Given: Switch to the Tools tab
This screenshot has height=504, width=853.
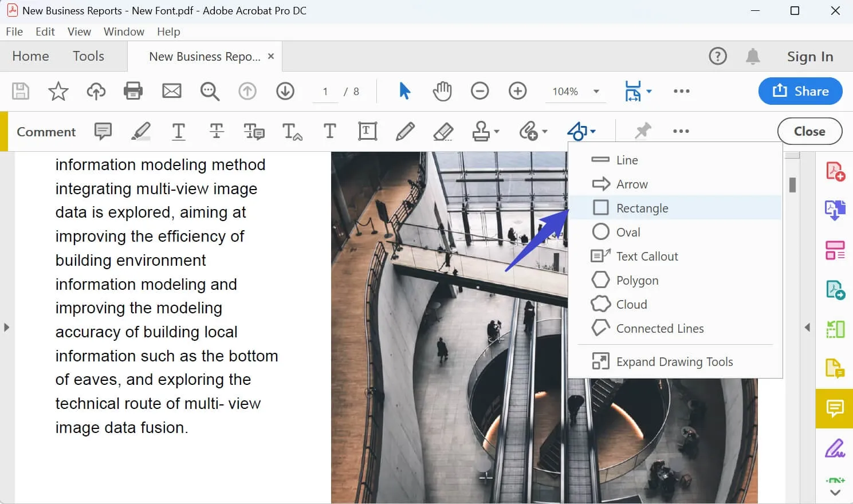Looking at the screenshot, I should pos(88,56).
